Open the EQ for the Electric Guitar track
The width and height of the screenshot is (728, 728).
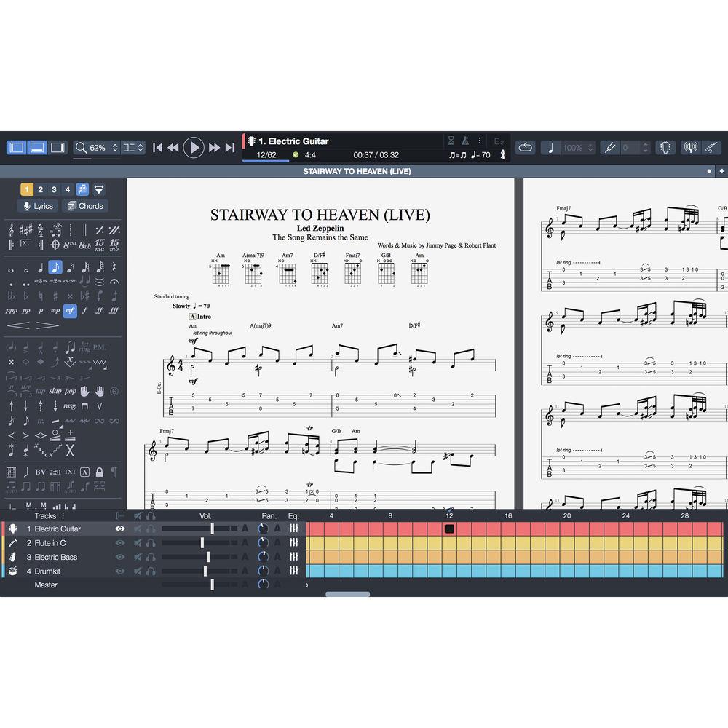293,529
